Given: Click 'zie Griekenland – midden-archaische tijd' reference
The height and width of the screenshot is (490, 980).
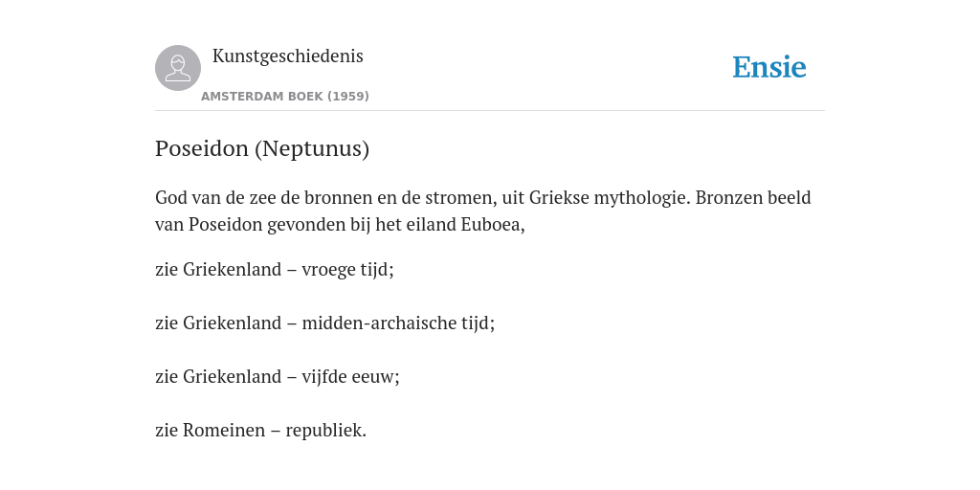Looking at the screenshot, I should tap(325, 323).
